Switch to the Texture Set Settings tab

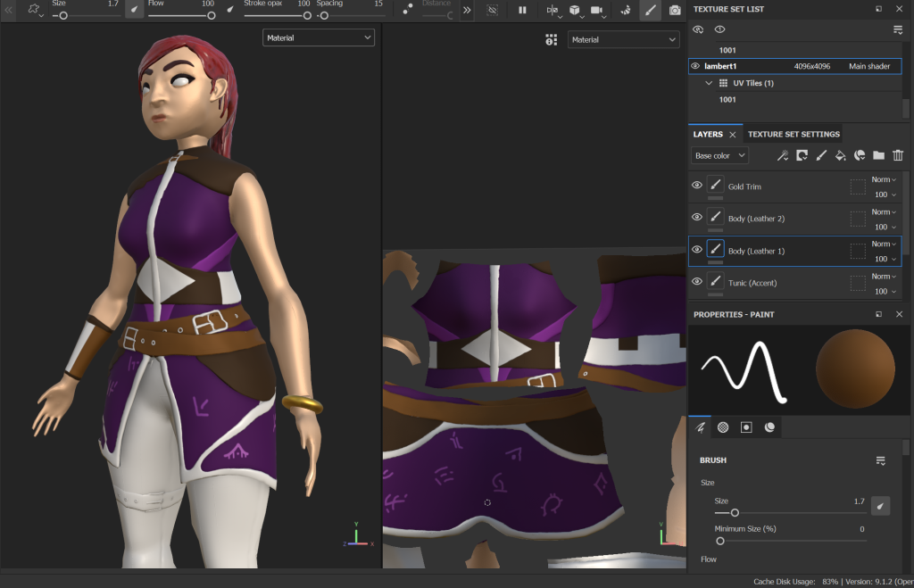click(x=794, y=134)
